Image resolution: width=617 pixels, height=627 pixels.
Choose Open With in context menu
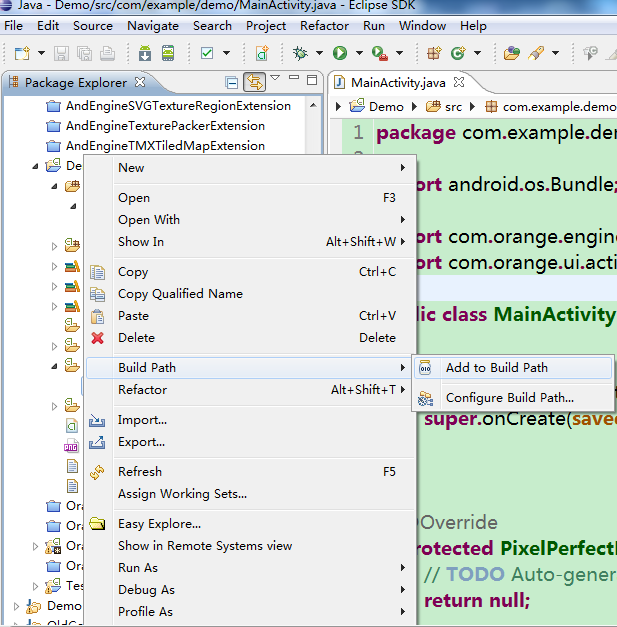249,220
